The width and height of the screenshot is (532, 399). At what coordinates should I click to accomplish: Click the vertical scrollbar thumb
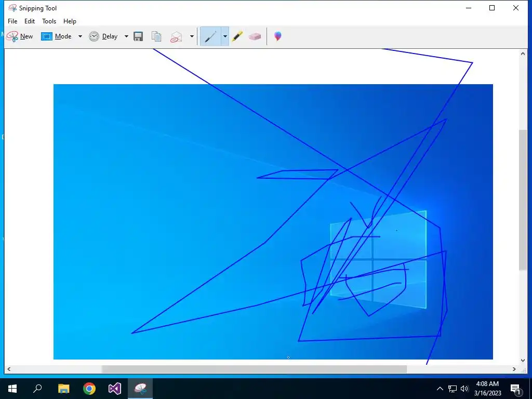[523, 200]
